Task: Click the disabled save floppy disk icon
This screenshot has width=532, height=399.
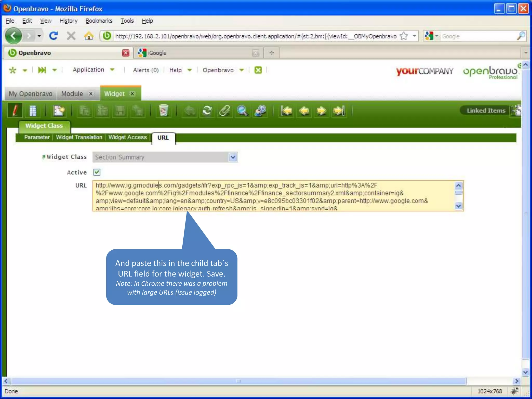Action: point(120,111)
